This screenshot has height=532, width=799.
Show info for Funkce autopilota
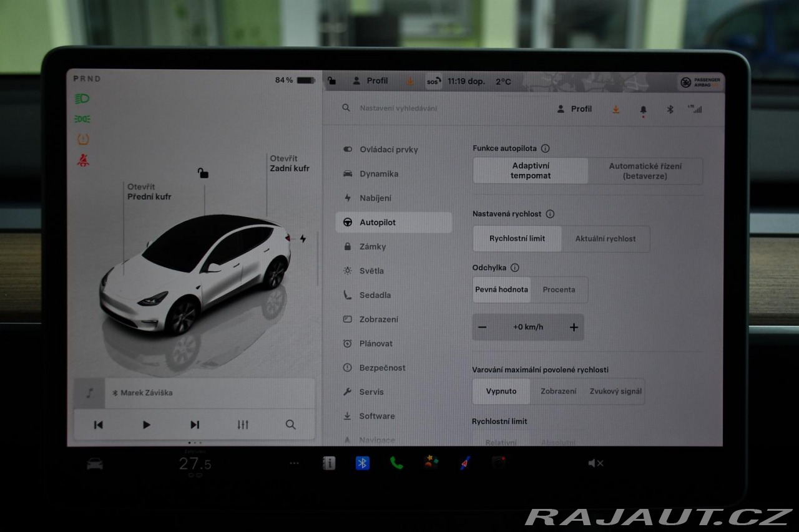545,148
